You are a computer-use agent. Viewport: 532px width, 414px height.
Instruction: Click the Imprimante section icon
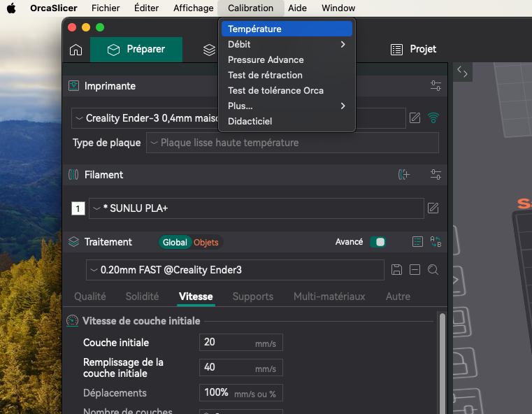pos(73,85)
